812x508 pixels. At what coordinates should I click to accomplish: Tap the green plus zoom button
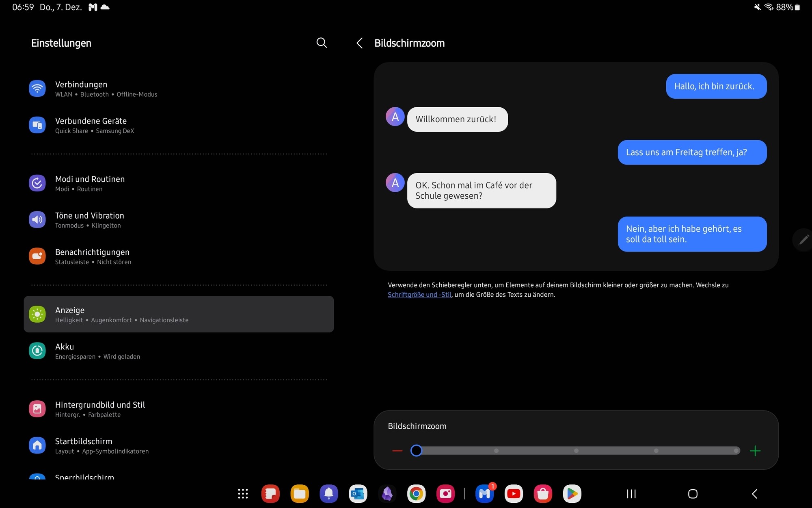pyautogui.click(x=755, y=451)
